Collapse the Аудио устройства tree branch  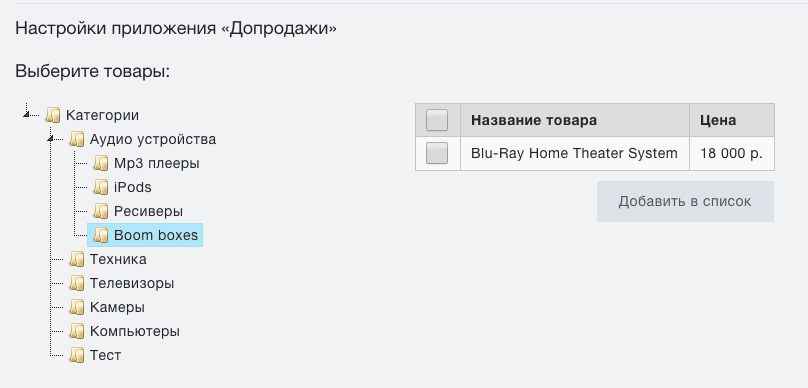pyautogui.click(x=50, y=139)
